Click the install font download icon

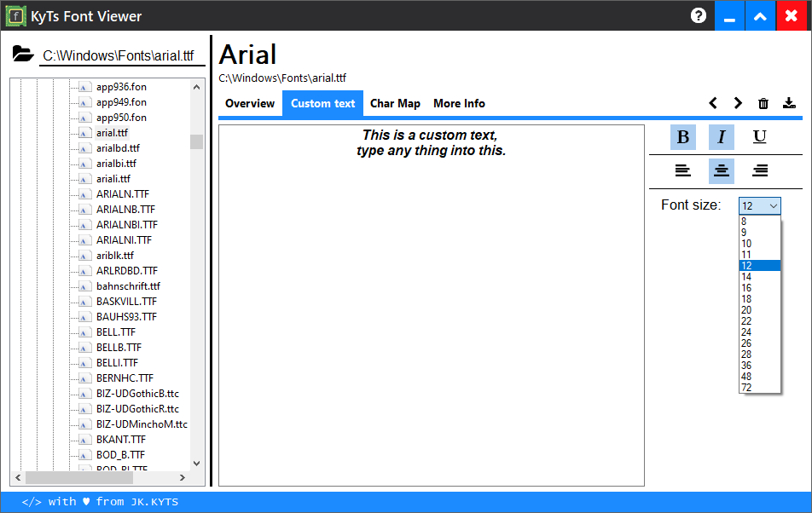[789, 103]
